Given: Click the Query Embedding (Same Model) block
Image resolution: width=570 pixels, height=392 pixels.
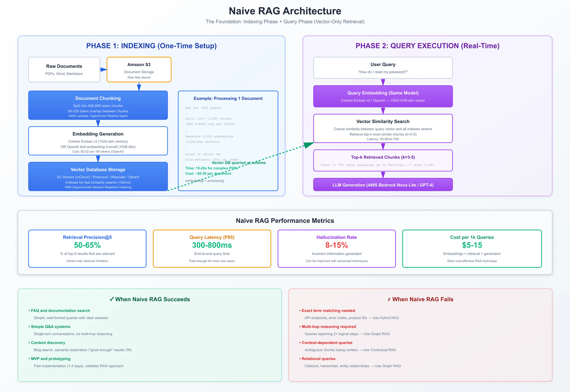Looking at the screenshot, I should [x=383, y=96].
